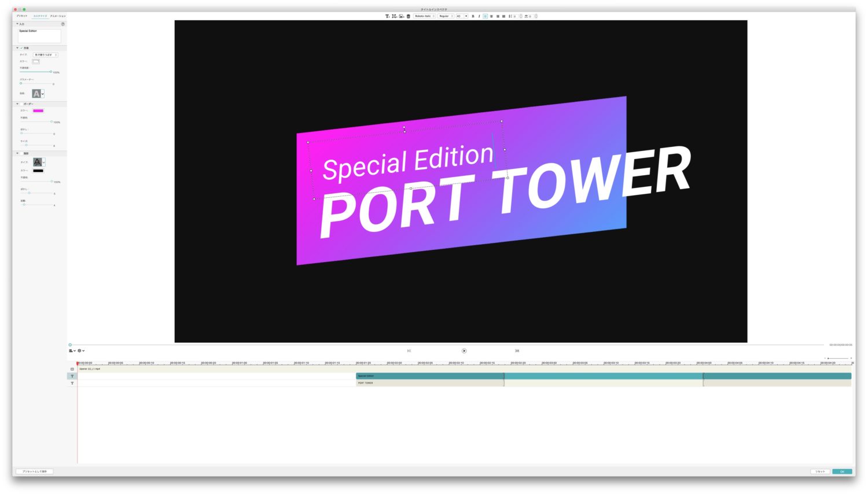This screenshot has height=494, width=868.
Task: Click the help question mark icon
Action: point(63,24)
